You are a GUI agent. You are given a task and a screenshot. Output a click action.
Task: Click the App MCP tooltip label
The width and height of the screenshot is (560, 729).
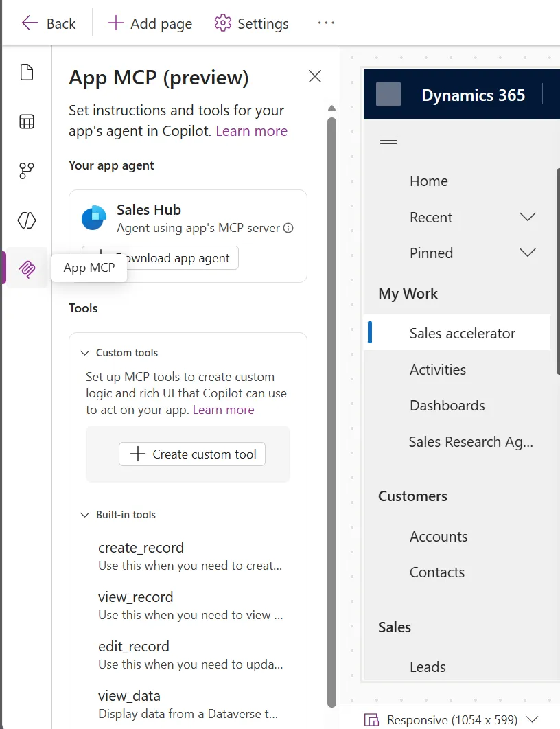point(89,268)
